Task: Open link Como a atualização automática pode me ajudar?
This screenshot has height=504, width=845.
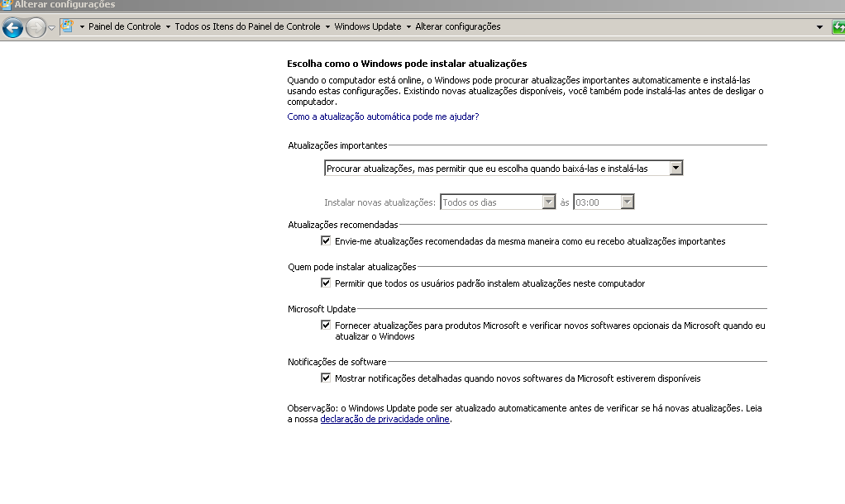Action: (x=383, y=116)
